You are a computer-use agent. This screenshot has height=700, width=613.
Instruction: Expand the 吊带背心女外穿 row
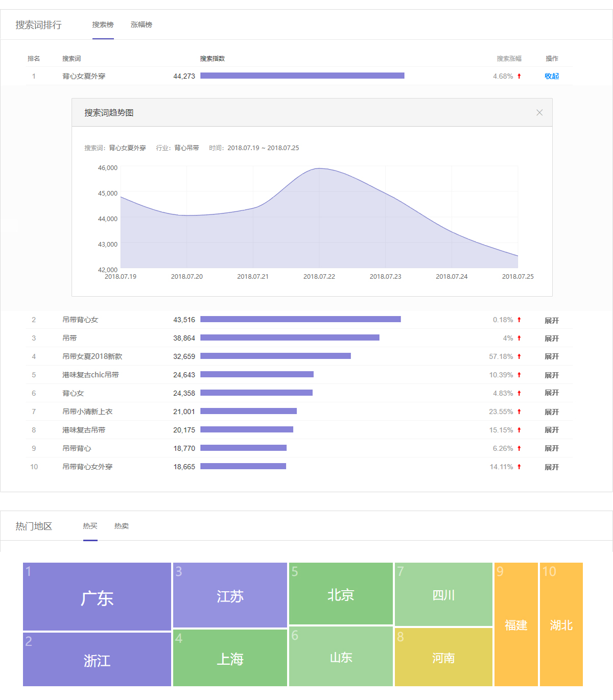(551, 467)
